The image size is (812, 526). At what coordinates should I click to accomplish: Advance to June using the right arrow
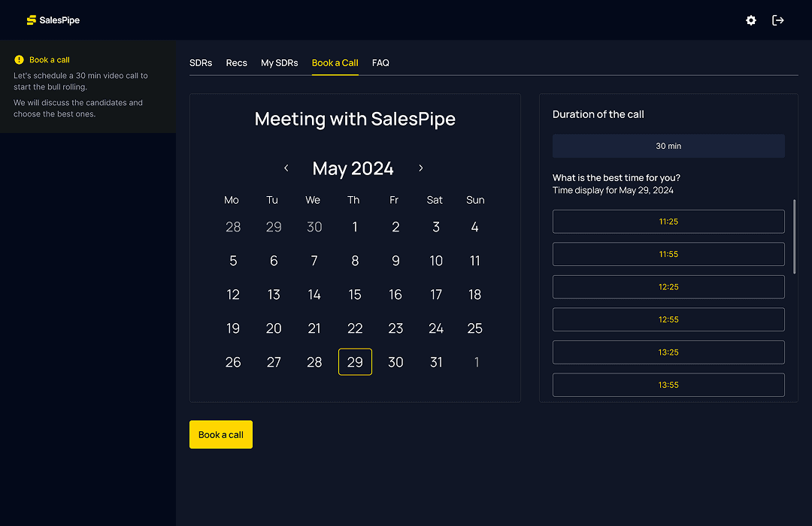[421, 168]
